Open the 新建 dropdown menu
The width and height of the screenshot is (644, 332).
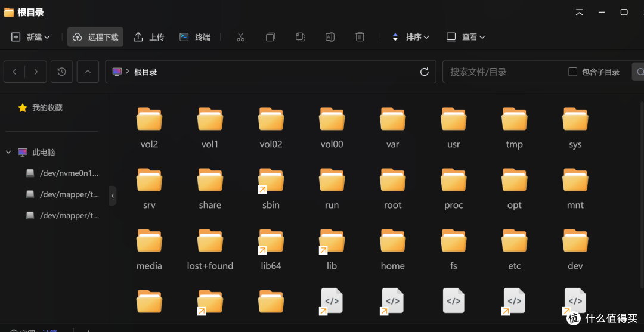30,37
